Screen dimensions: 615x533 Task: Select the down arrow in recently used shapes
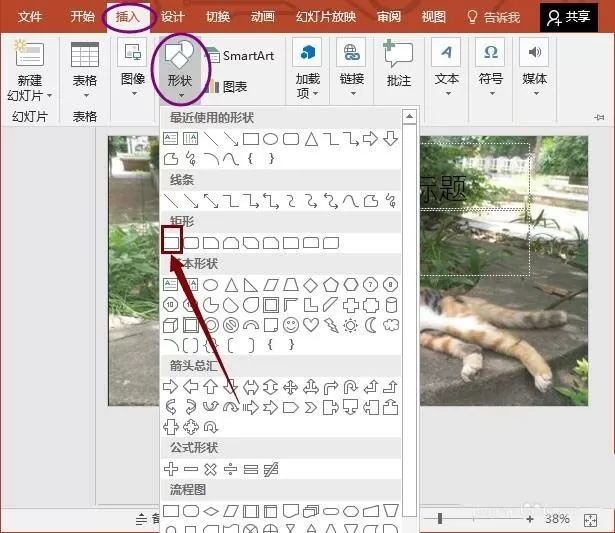(x=391, y=139)
